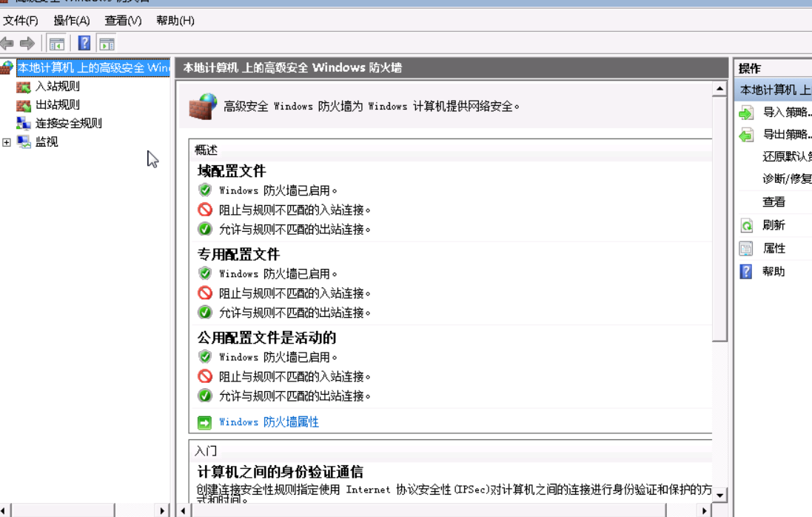
Task: Open the 操作(A) menu
Action: [72, 21]
